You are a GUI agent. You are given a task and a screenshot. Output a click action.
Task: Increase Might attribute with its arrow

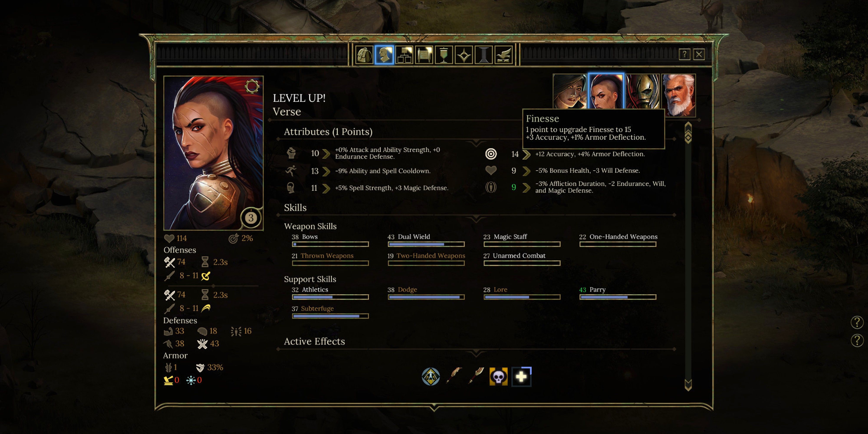coord(326,154)
